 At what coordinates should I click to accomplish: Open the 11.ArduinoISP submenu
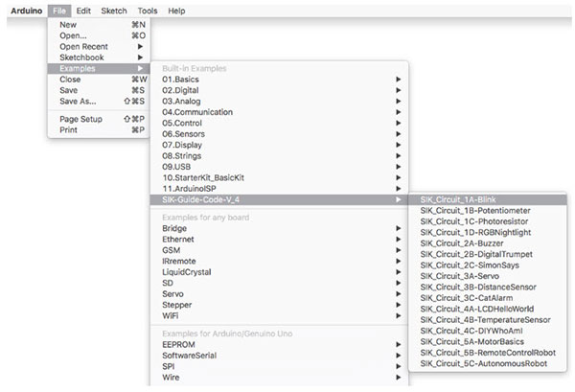279,189
